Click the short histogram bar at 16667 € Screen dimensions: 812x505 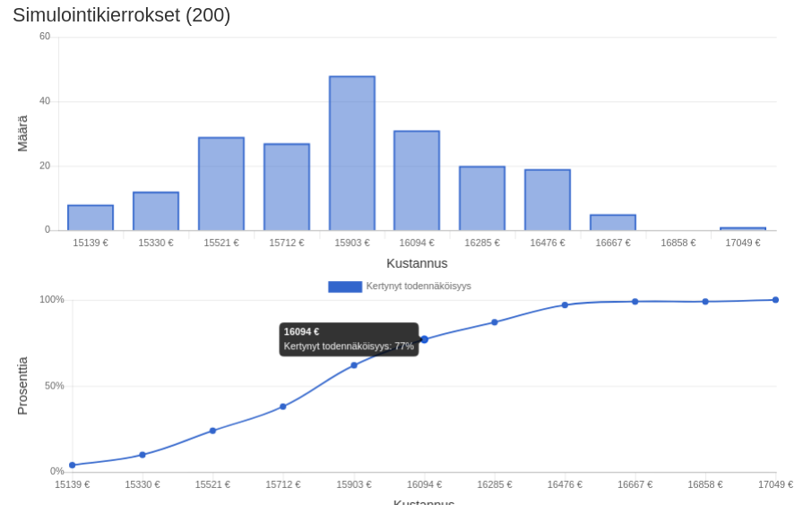613,222
